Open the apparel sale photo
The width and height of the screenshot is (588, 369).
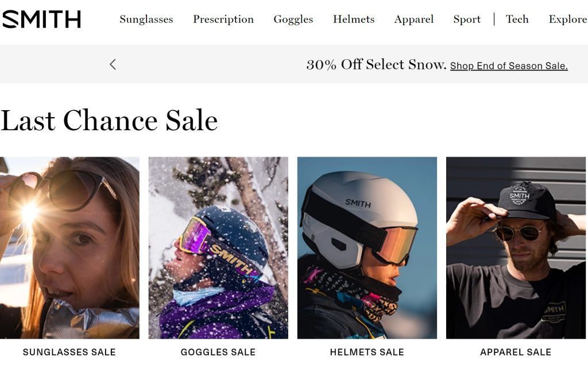516,247
